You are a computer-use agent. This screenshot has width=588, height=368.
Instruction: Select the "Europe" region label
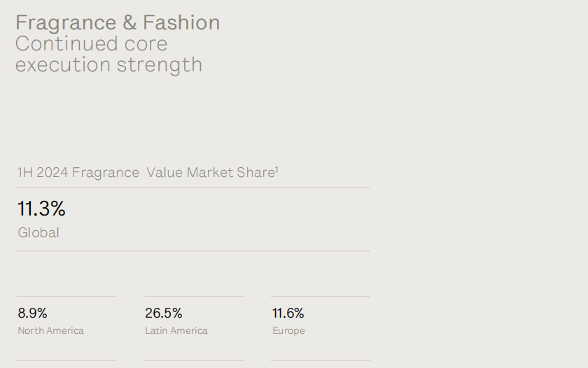[288, 331]
